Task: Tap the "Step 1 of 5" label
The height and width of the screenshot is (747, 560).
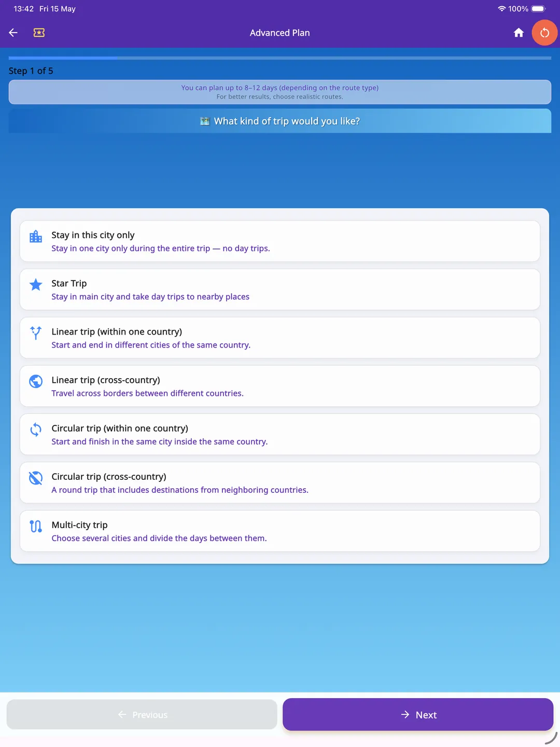Action: click(x=31, y=71)
